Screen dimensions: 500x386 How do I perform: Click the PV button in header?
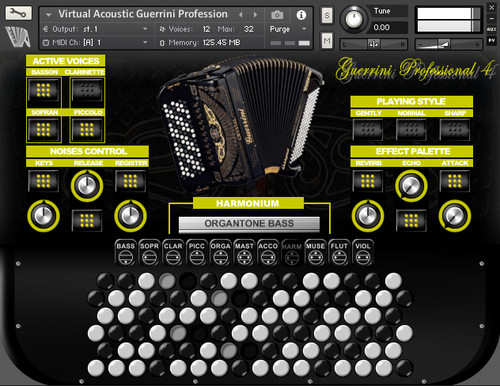click(x=491, y=40)
